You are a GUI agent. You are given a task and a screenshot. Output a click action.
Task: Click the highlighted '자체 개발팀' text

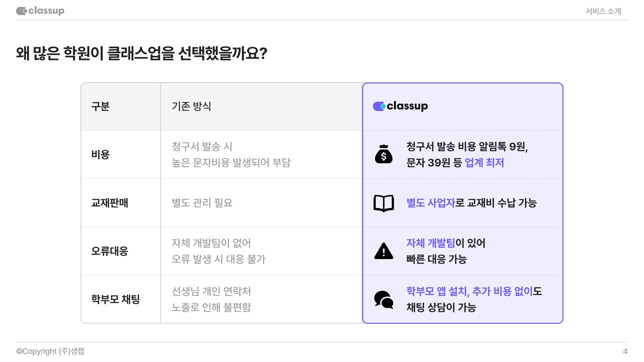point(431,243)
